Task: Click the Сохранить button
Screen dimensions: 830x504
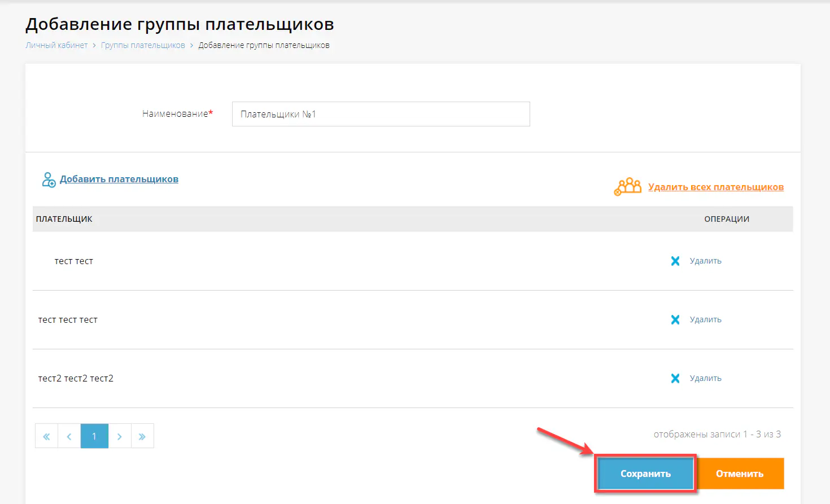Action: pos(645,474)
